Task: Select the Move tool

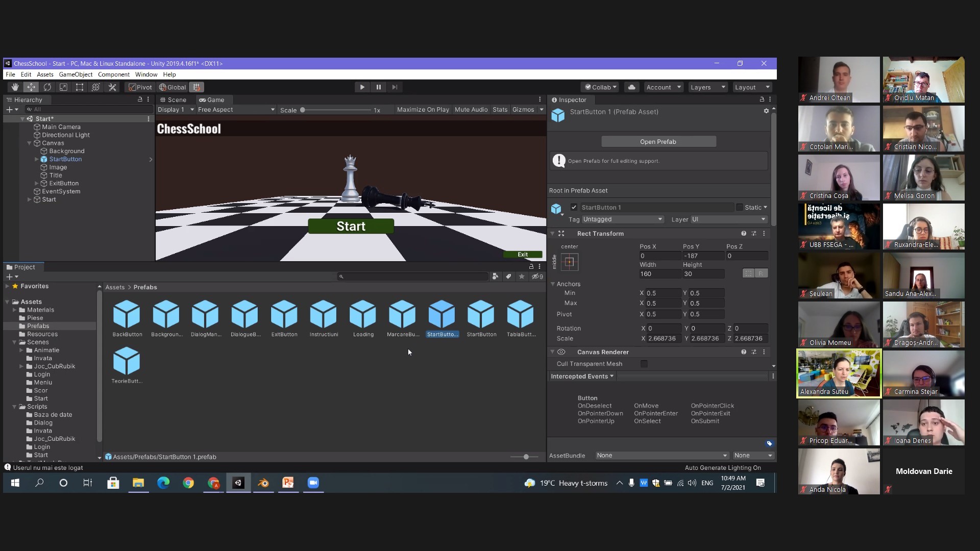Action: pos(31,87)
